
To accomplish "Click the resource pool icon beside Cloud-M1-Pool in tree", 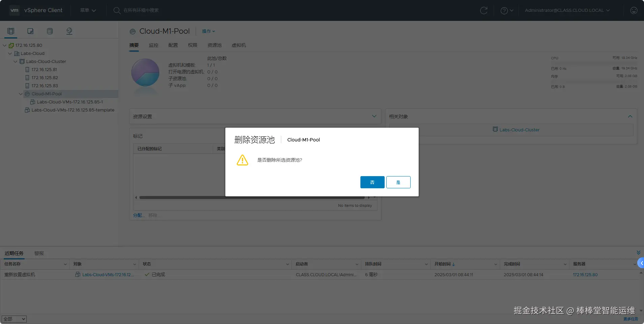I will 27,94.
